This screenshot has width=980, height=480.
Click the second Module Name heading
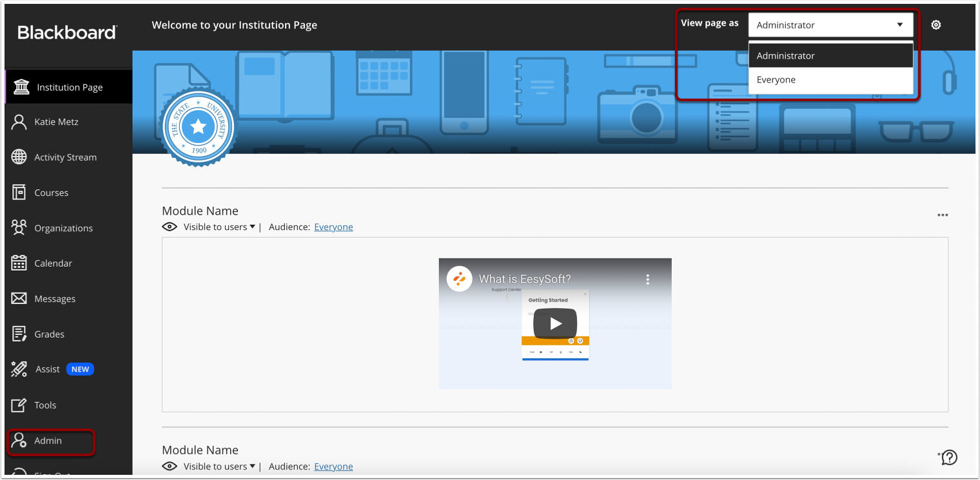200,450
